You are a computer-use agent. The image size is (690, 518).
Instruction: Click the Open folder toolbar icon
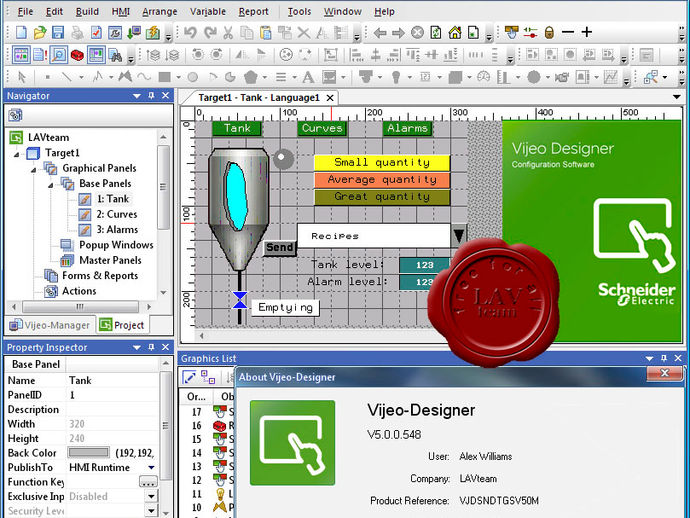(x=40, y=33)
